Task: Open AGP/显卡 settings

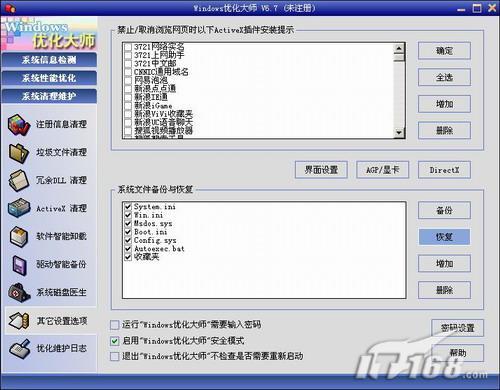Action: (383, 170)
